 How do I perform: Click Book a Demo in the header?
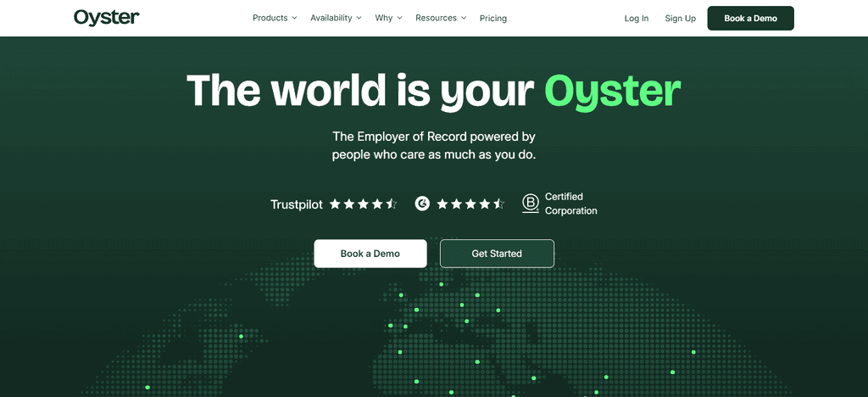pos(751,19)
